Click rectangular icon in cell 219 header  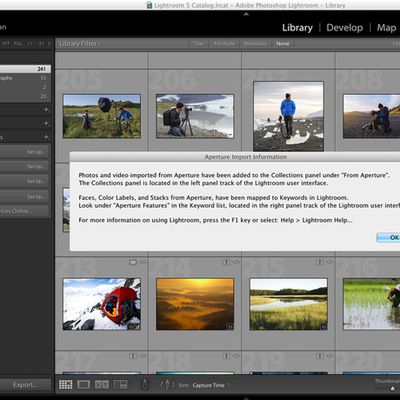pyautogui.click(x=320, y=356)
